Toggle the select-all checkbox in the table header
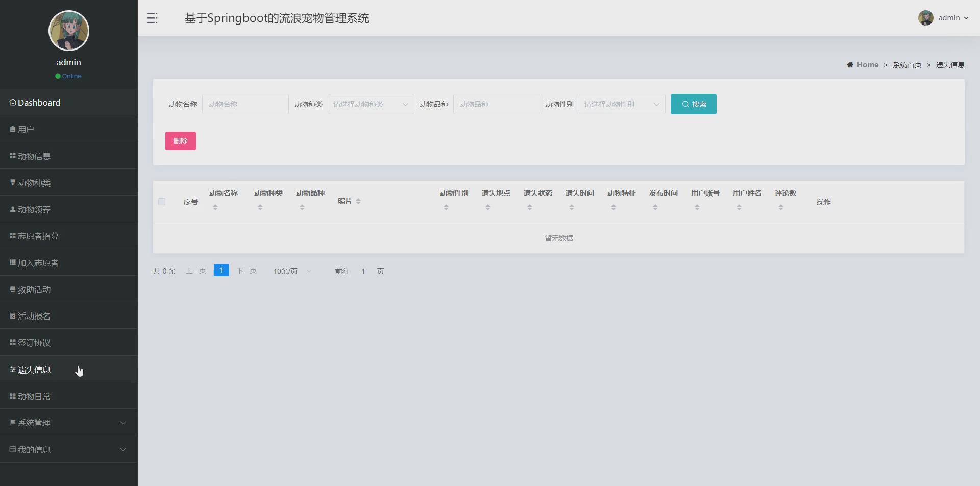980x486 pixels. pos(162,201)
